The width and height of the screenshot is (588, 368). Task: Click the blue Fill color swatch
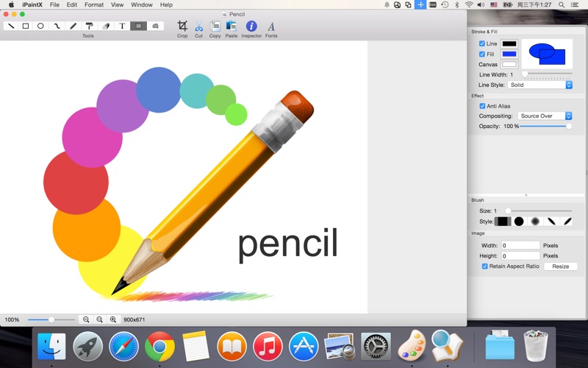tap(509, 54)
